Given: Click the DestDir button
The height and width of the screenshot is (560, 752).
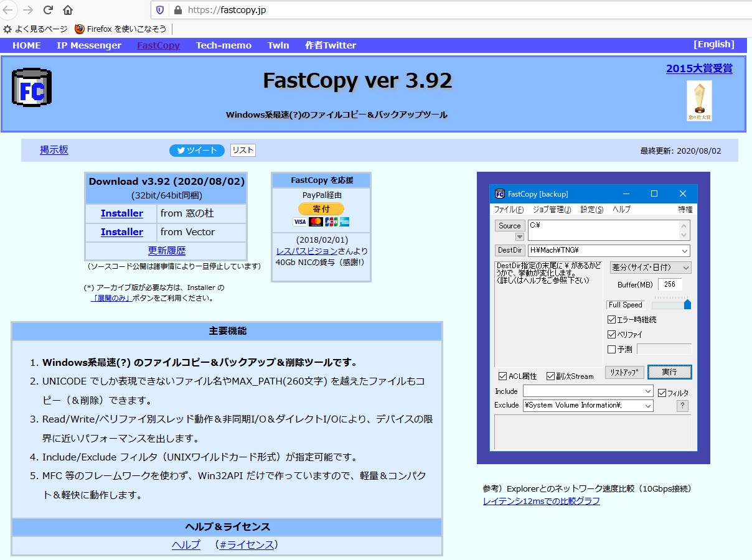Looking at the screenshot, I should [x=510, y=250].
